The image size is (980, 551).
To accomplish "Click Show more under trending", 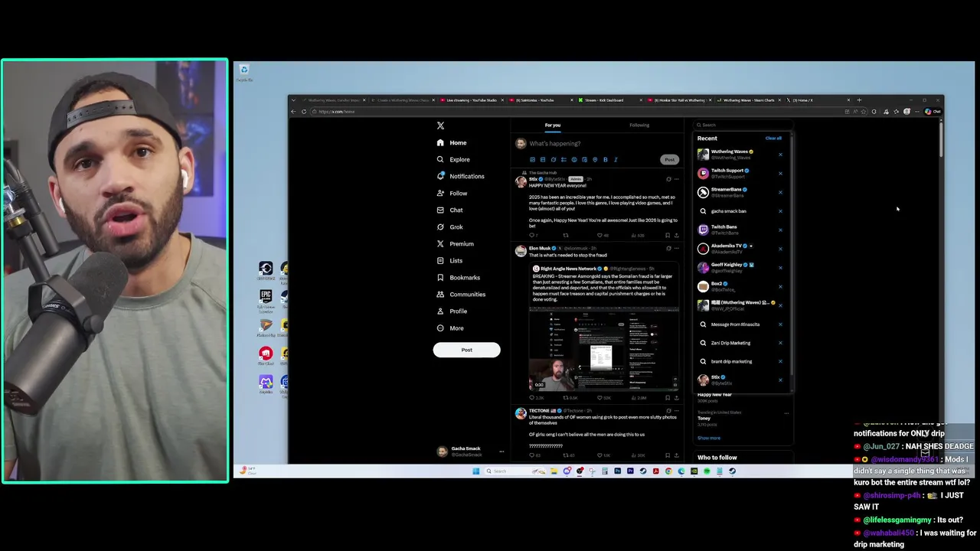I will (x=709, y=438).
